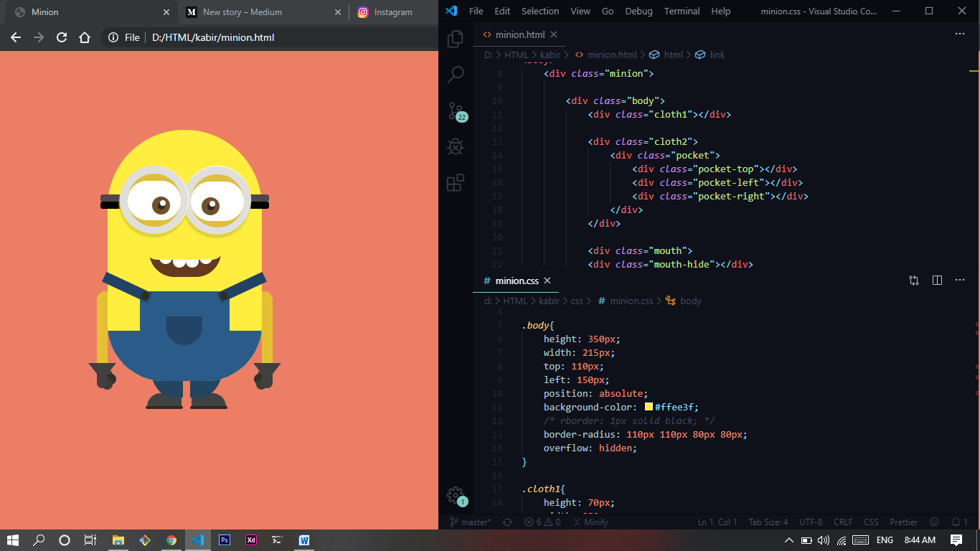Change the UTF-8 encoding selector
This screenshot has height=551, width=980.
[x=811, y=522]
